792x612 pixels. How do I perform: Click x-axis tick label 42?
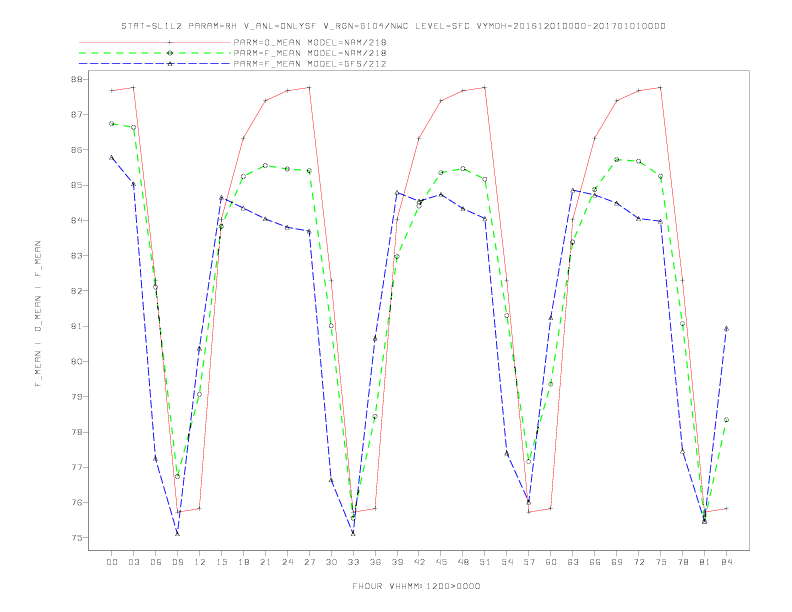[x=419, y=562]
